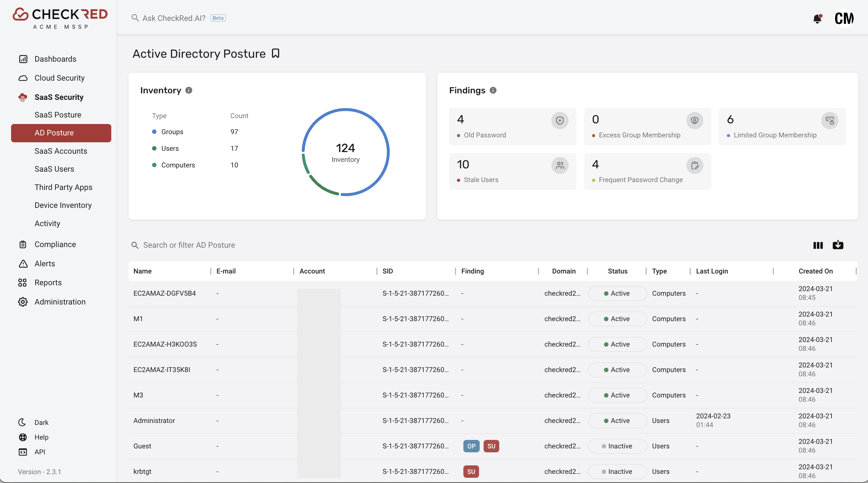
Task: Click the Stale Users people icon
Action: pyautogui.click(x=560, y=165)
